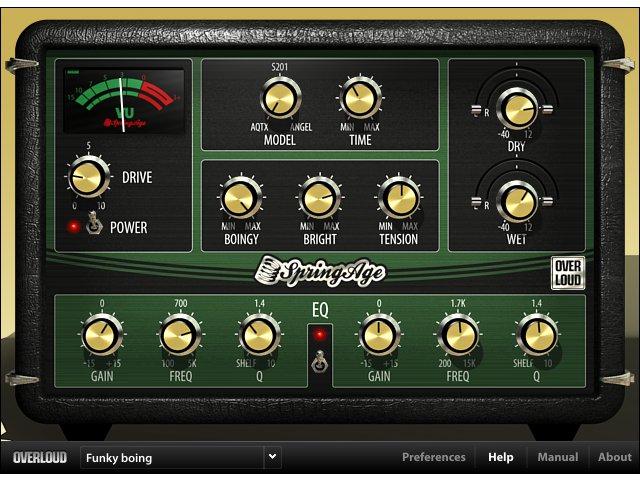Viewport: 640px width, 480px height.
Task: Click the red EQ indicator LED
Action: tap(320, 335)
